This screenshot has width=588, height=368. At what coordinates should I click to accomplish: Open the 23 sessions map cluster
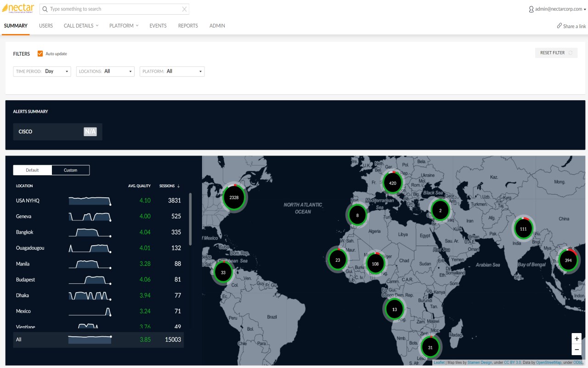pos(338,260)
